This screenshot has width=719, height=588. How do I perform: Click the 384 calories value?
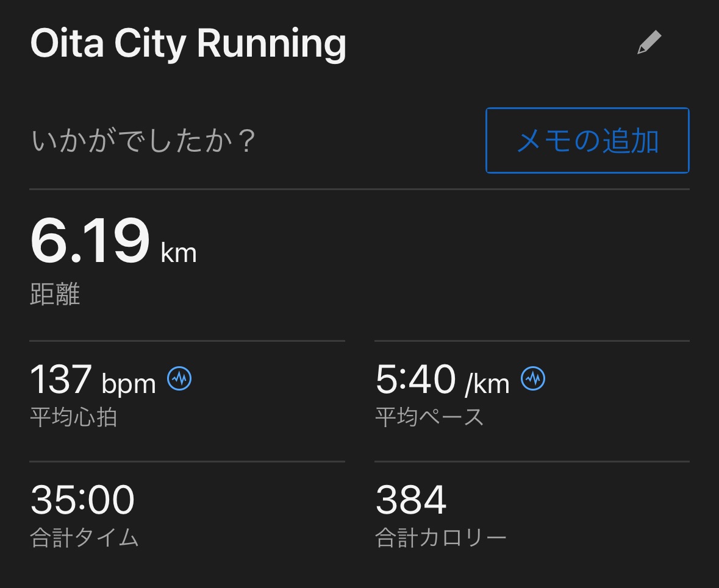pos(411,500)
